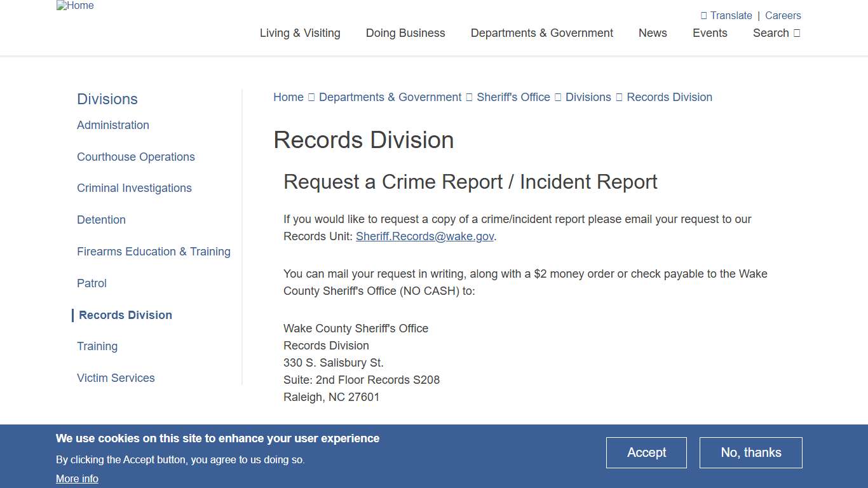Viewport: 868px width, 488px height.
Task: Decline cookies with 'No, thanks'
Action: click(x=750, y=452)
